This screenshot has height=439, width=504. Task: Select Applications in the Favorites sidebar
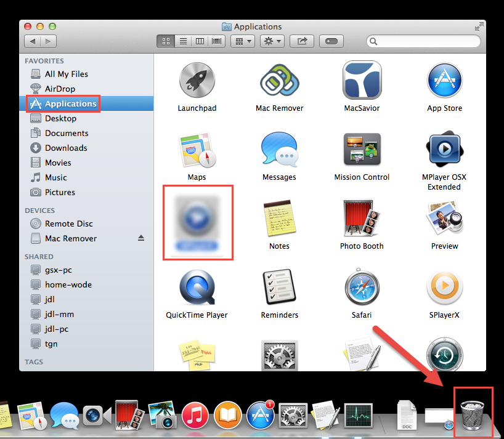[x=86, y=103]
